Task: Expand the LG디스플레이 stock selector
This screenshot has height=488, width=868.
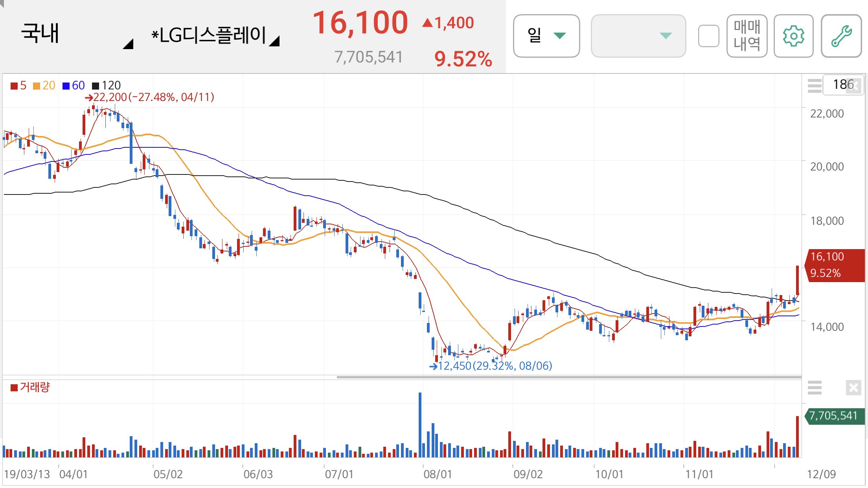Action: point(215,35)
